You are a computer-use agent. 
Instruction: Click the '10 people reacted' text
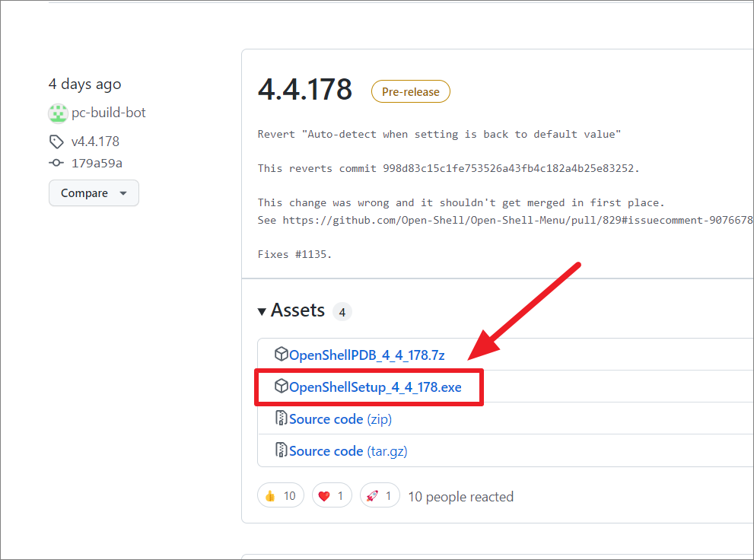(460, 497)
